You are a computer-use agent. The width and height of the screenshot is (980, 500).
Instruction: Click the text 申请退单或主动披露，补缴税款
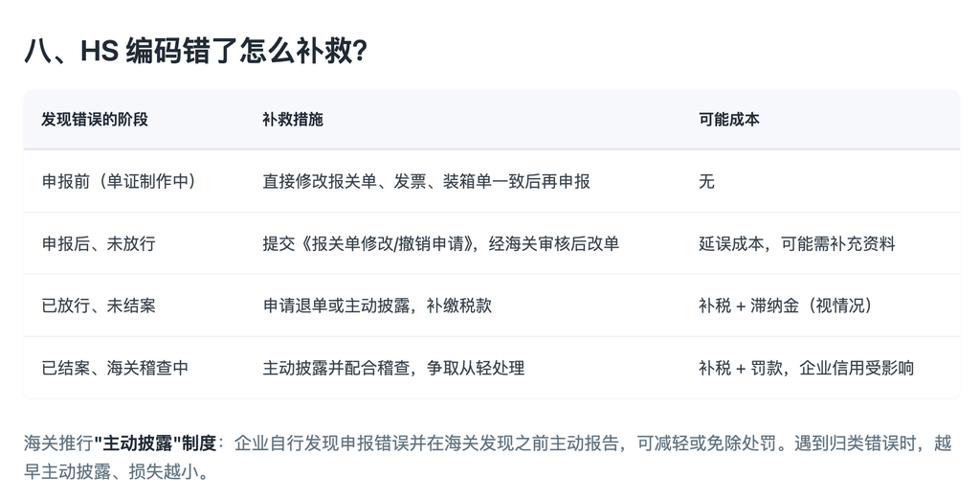pos(377,306)
